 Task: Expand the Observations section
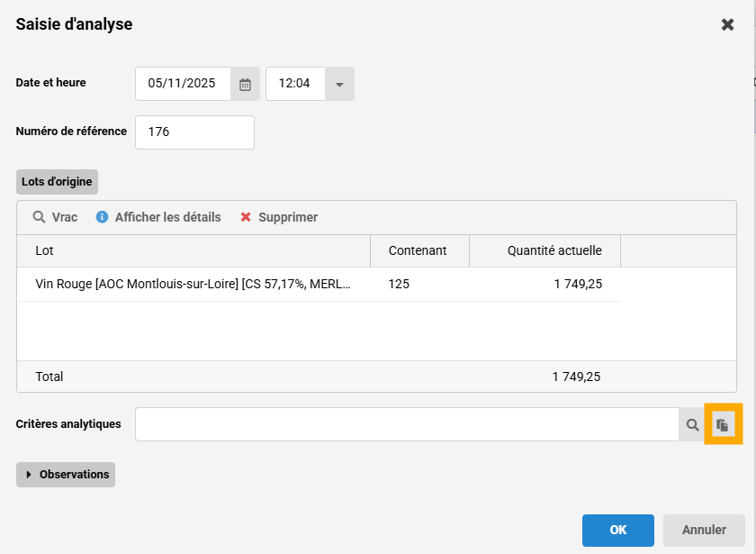[66, 475]
